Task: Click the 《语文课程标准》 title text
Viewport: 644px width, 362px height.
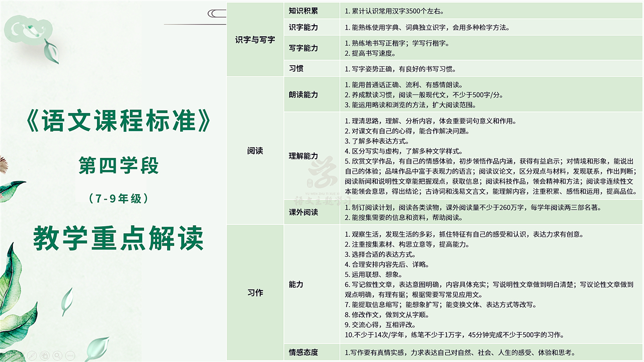Action: point(118,123)
